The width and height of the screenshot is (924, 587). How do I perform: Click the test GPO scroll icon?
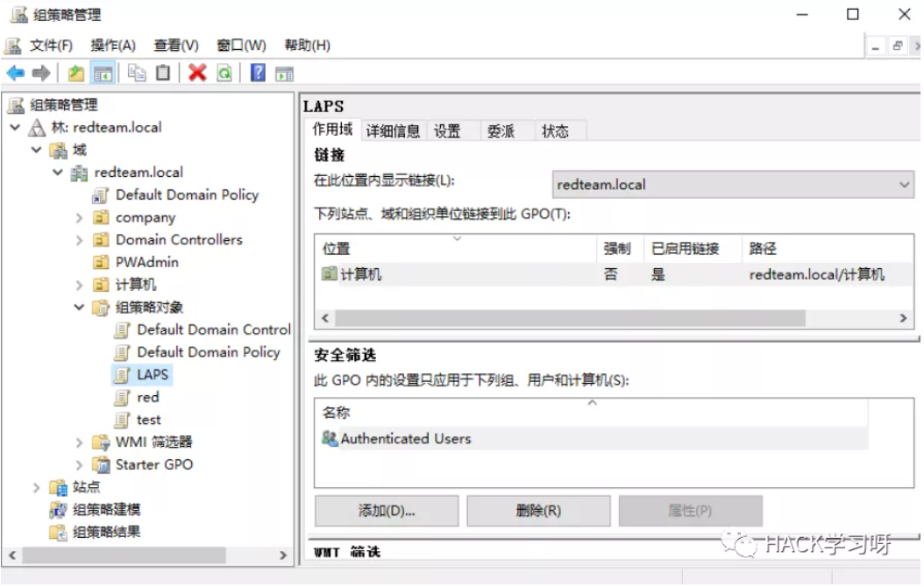122,421
